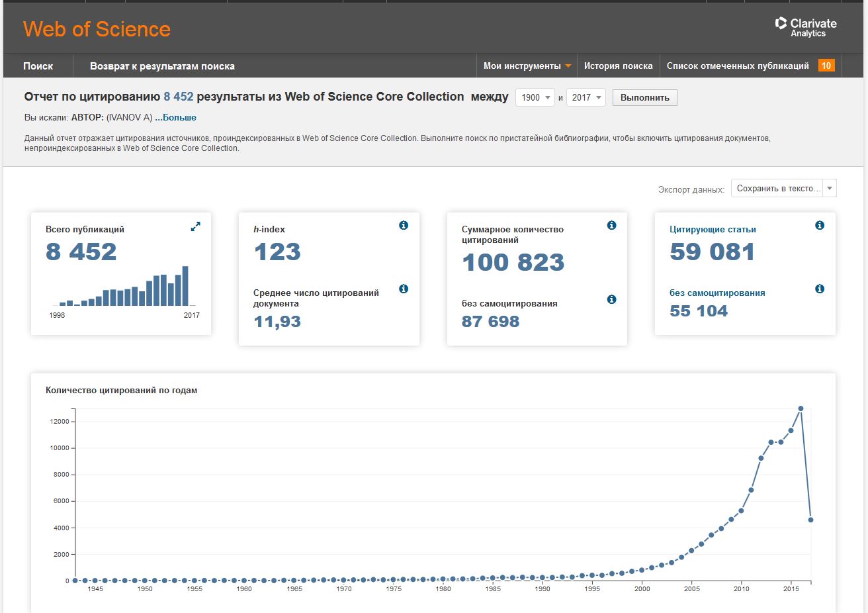Click info icon next to h-index
The width and height of the screenshot is (868, 613).
click(x=404, y=226)
